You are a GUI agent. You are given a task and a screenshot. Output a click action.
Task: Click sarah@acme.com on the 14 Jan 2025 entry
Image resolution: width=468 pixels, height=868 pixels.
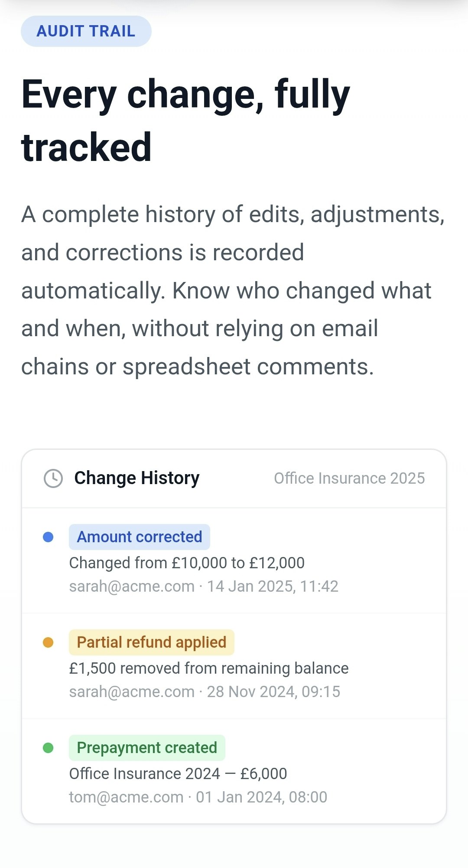coord(132,586)
